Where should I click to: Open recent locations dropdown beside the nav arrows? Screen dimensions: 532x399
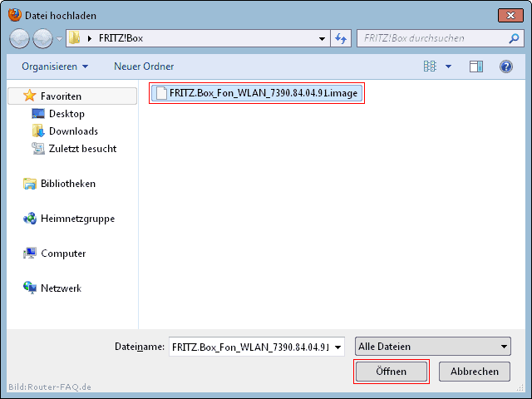point(59,39)
